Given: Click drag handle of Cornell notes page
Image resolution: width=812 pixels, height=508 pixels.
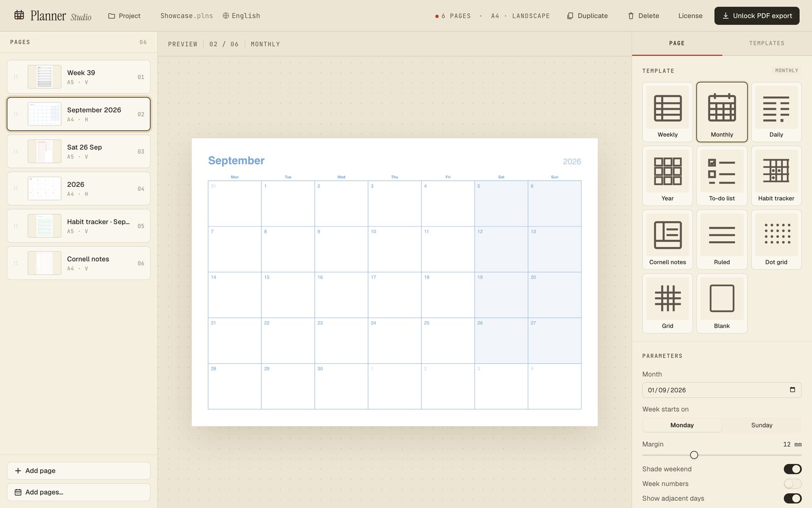Looking at the screenshot, I should point(16,263).
